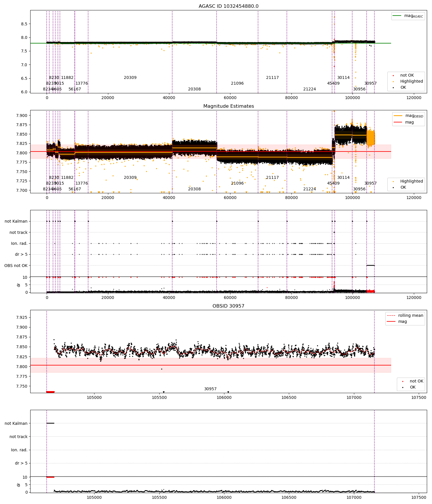The image size is (432, 504).
Task: Click OBSID label '30956' in top plot
Action: 359,89
